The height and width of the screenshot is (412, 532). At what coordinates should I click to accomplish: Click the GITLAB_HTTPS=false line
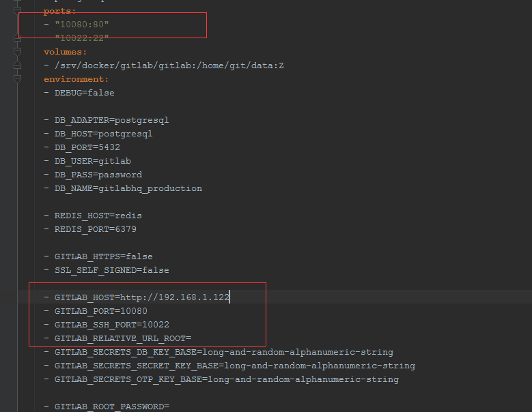coord(98,256)
